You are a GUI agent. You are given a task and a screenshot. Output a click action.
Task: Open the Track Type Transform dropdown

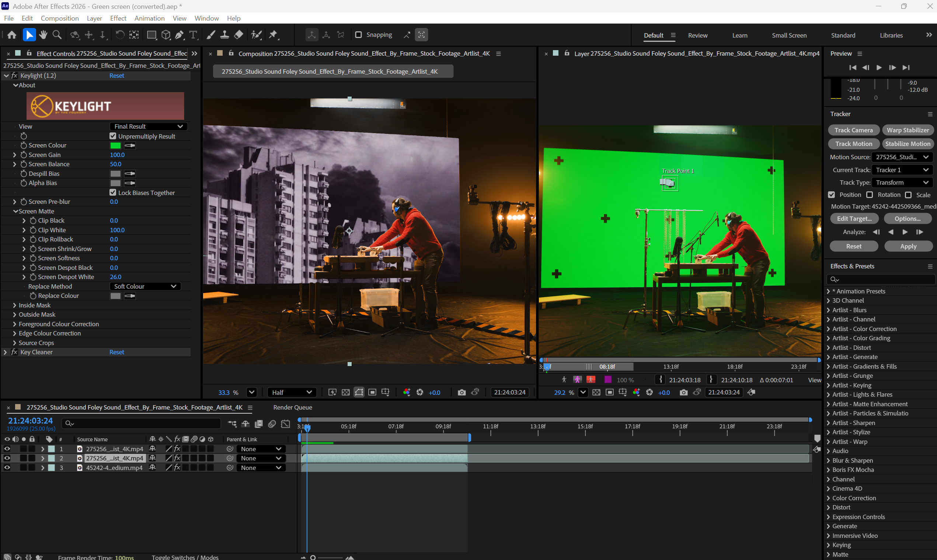tap(902, 182)
